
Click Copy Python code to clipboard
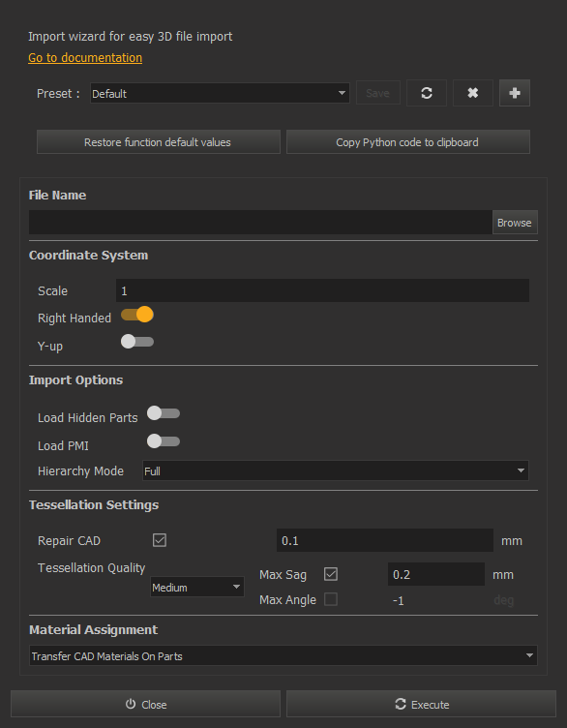click(x=408, y=141)
